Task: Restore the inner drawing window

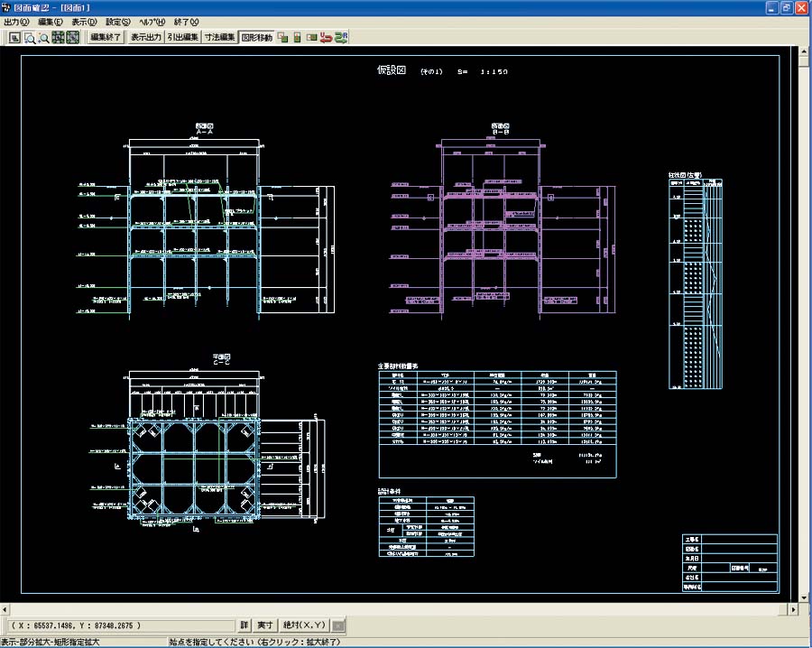Action: 787,8
